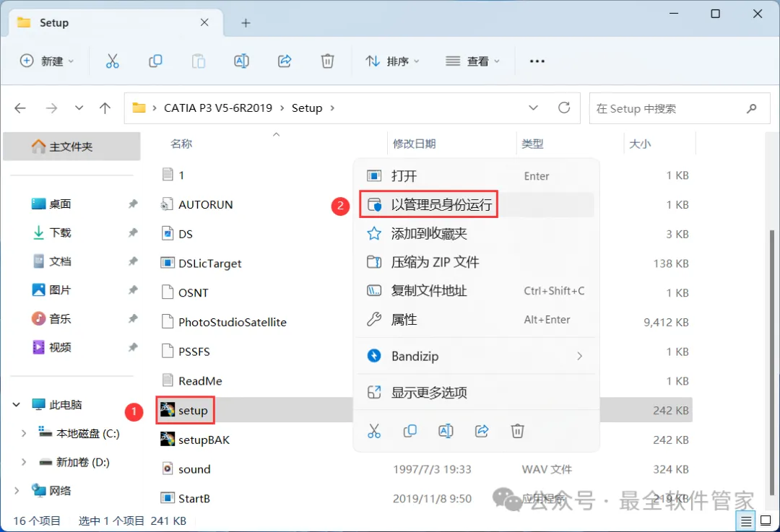Click the pin icon next to 音乐
This screenshot has width=780, height=532.
coord(133,319)
